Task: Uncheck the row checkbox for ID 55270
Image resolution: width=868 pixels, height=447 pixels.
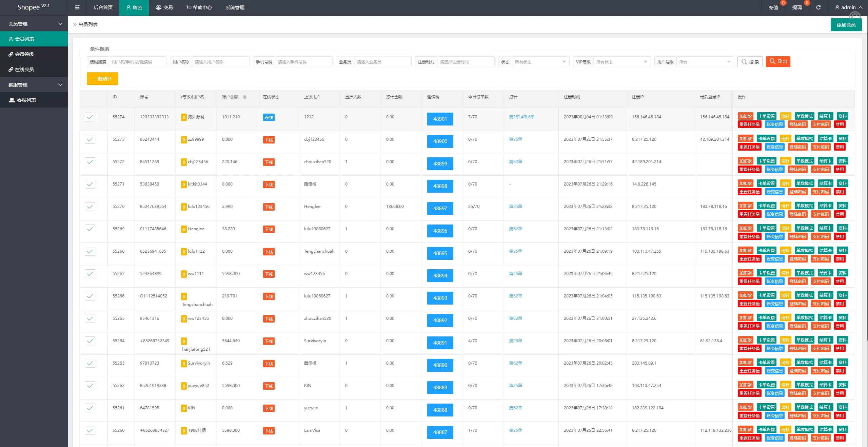Action: point(90,207)
